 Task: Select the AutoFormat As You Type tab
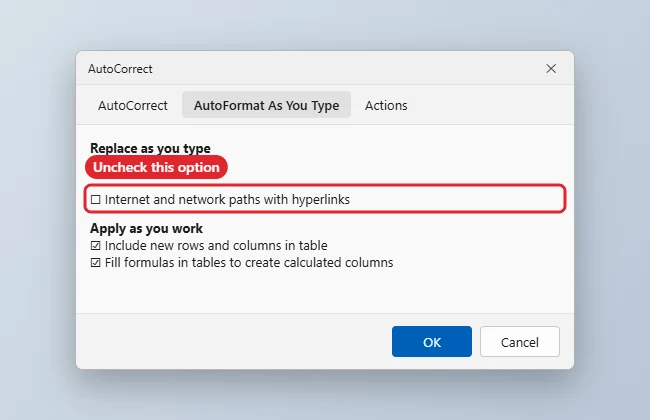tap(267, 105)
